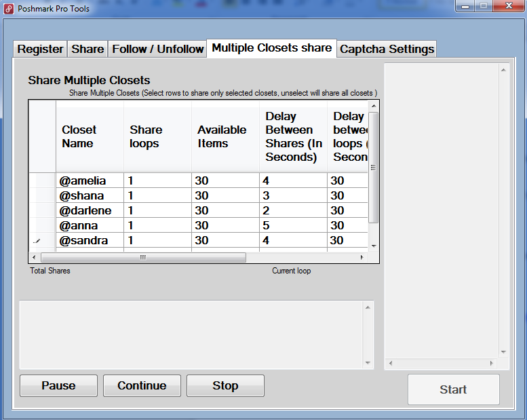
Task: Select the delay between shares value 2 for @darlene
Action: coord(294,210)
